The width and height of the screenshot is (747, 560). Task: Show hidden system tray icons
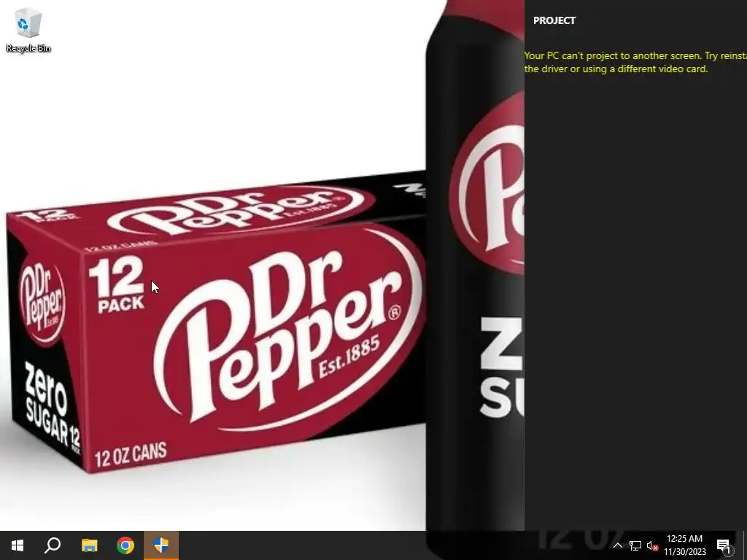[x=617, y=545]
